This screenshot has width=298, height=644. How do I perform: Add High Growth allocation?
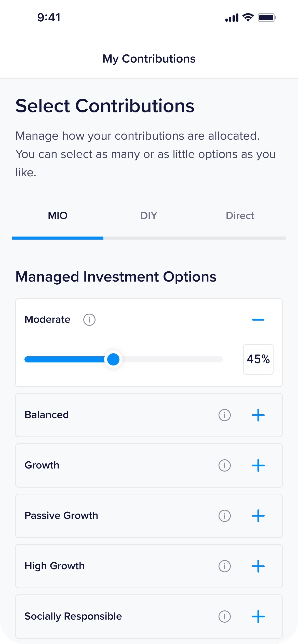pyautogui.click(x=258, y=566)
